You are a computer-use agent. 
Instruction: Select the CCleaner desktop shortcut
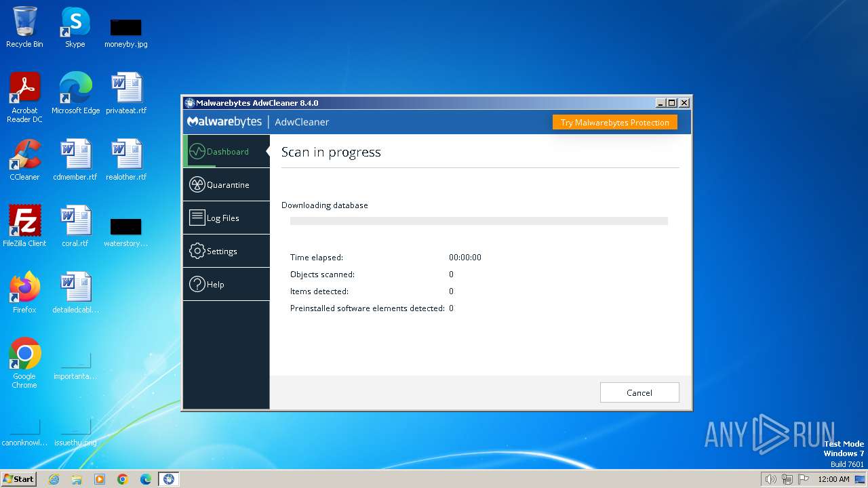click(24, 160)
